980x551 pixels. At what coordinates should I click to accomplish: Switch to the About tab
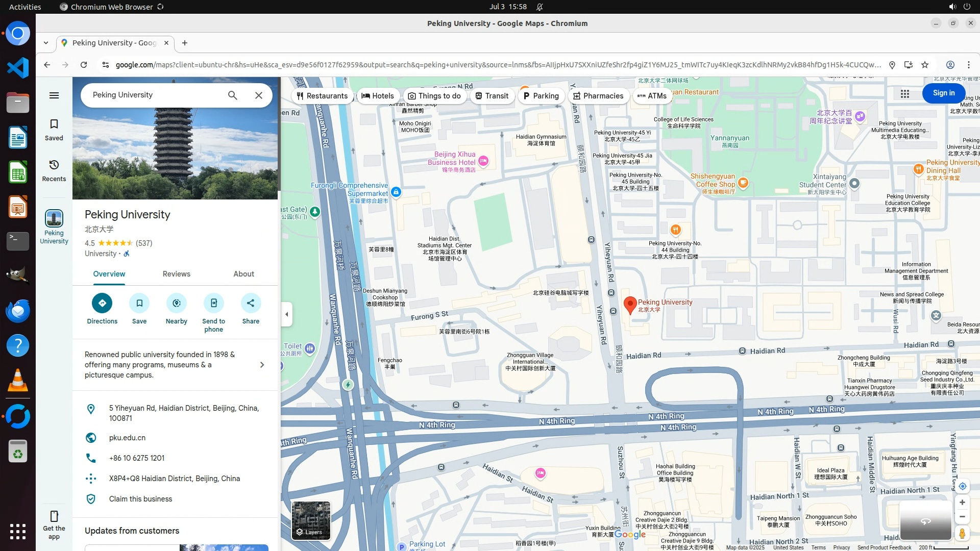click(x=243, y=274)
